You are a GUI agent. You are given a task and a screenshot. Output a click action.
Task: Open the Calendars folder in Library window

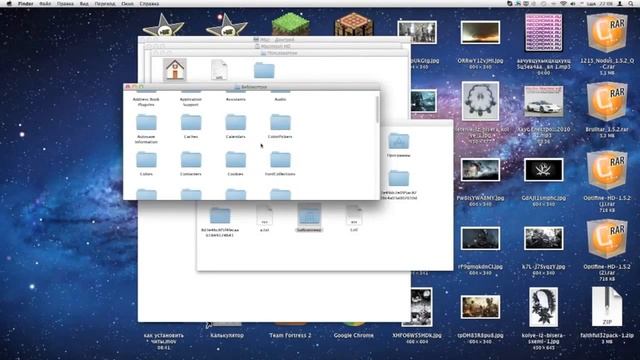(236, 122)
